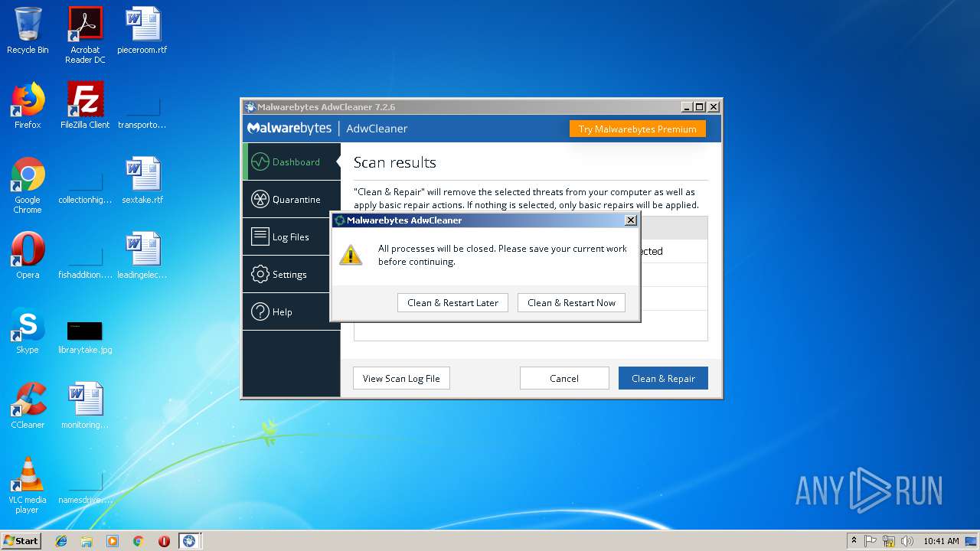Click the warning triangle icon in dialog
This screenshot has width=980, height=551.
click(351, 255)
